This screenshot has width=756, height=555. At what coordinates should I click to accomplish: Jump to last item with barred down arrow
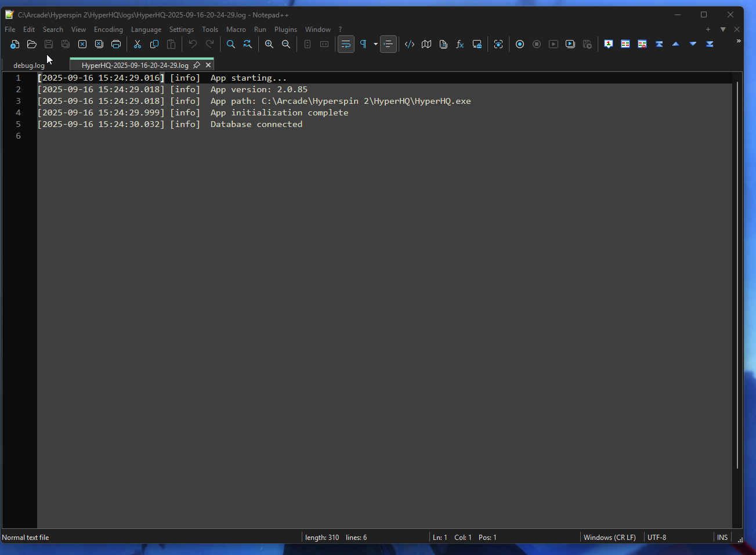coord(710,44)
